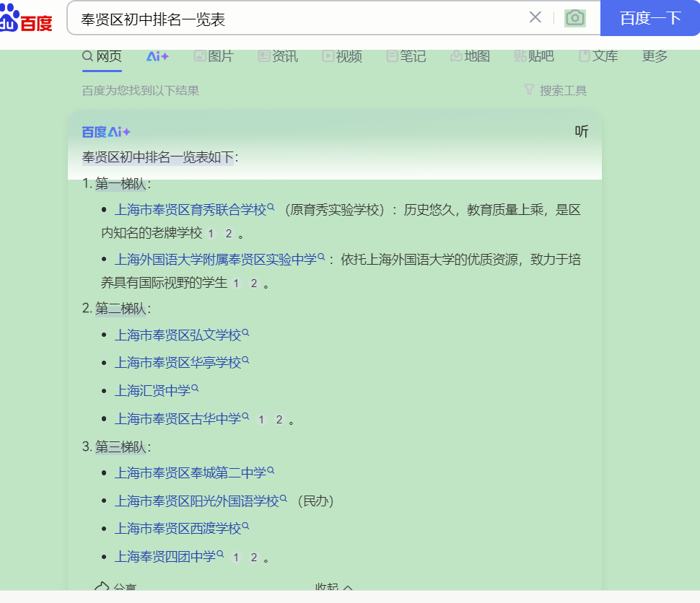Image resolution: width=700 pixels, height=603 pixels.
Task: Click text 百度为您找到以下结果
Action: (141, 91)
